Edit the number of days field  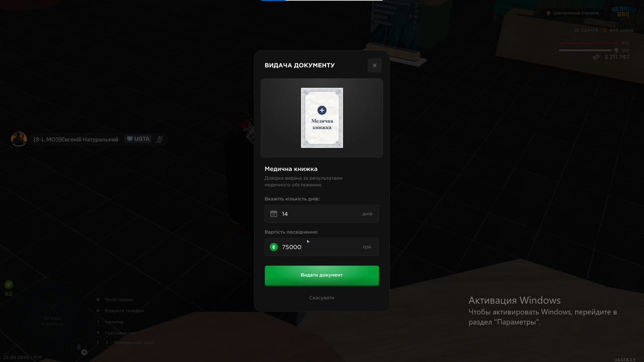[x=322, y=214]
